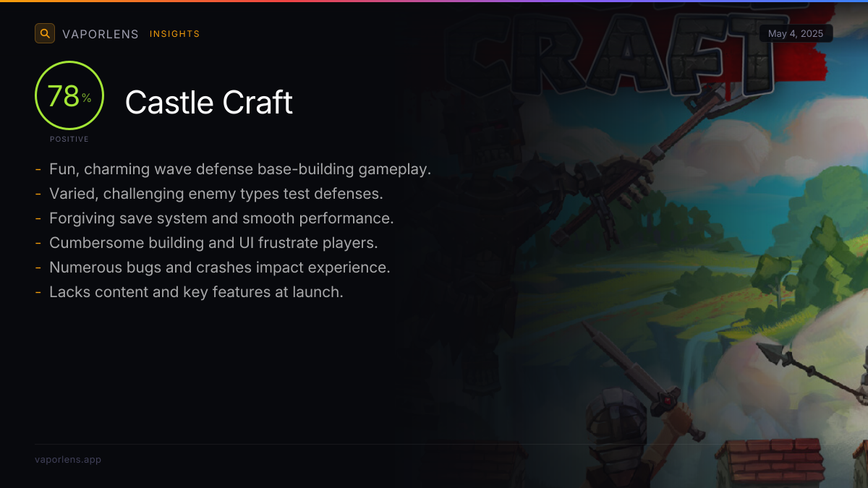868x488 pixels.
Task: Click the POSITIVE label under the score
Action: 69,139
